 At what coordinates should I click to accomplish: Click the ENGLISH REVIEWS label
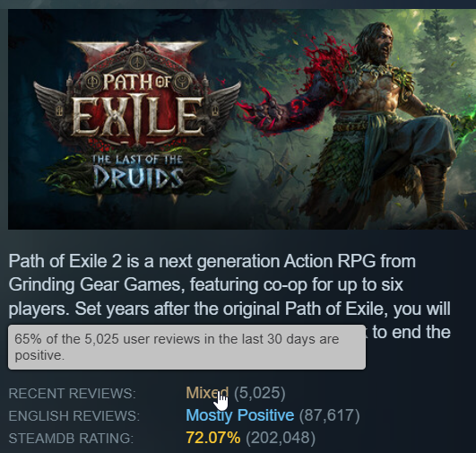[x=74, y=416]
